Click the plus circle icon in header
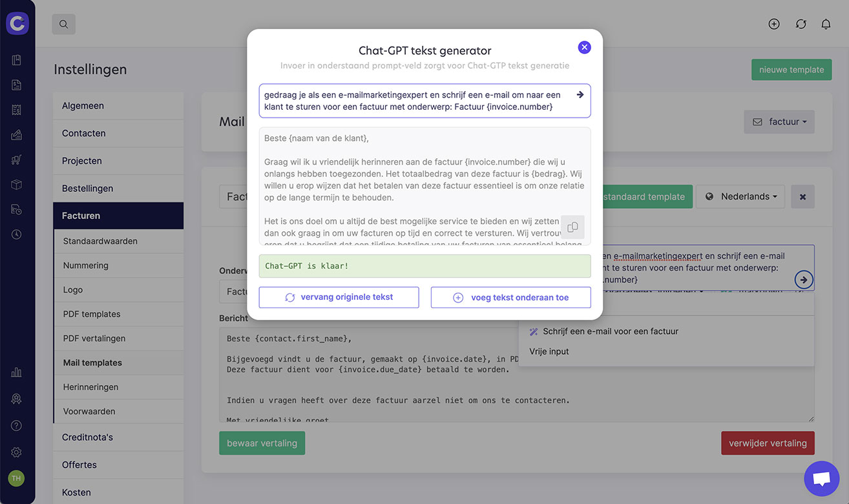 (774, 24)
